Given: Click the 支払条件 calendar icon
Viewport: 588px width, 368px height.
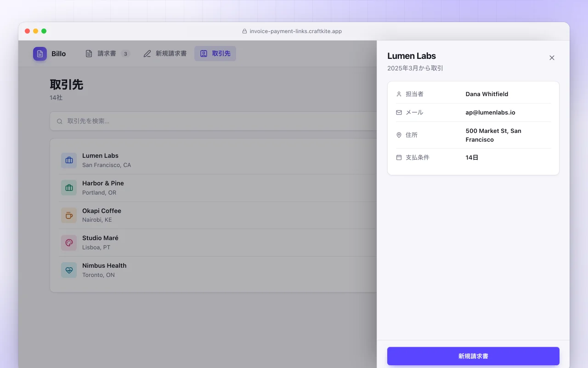Looking at the screenshot, I should (399, 157).
